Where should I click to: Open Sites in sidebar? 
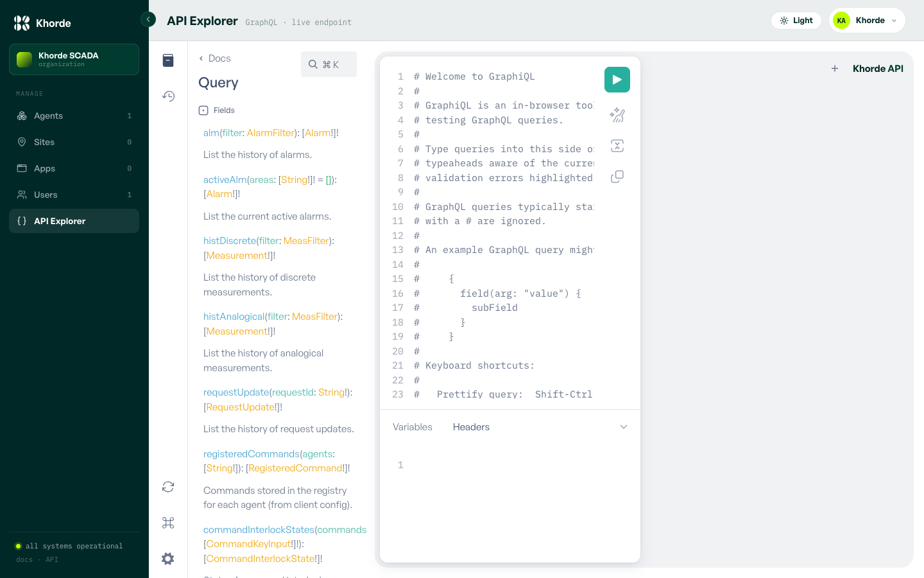click(74, 142)
